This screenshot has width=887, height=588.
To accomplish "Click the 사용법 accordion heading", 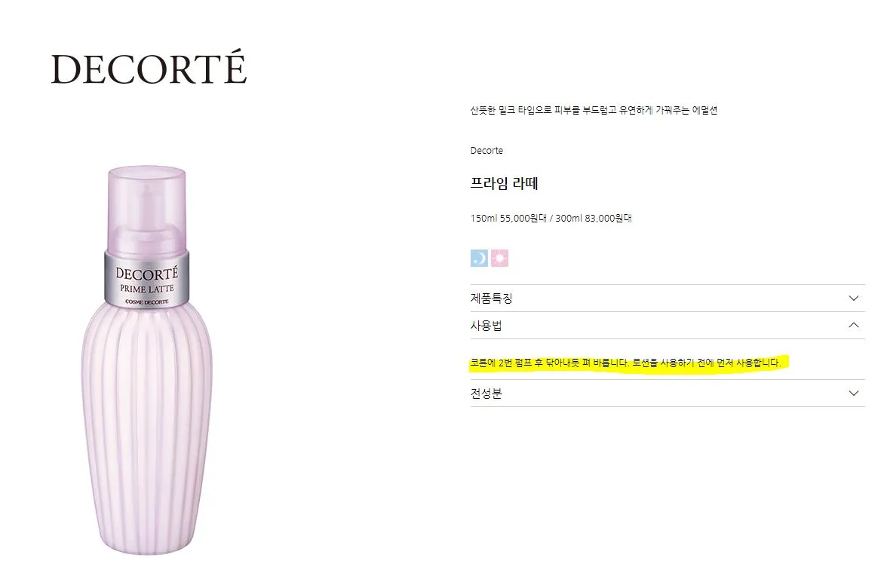I will [486, 326].
